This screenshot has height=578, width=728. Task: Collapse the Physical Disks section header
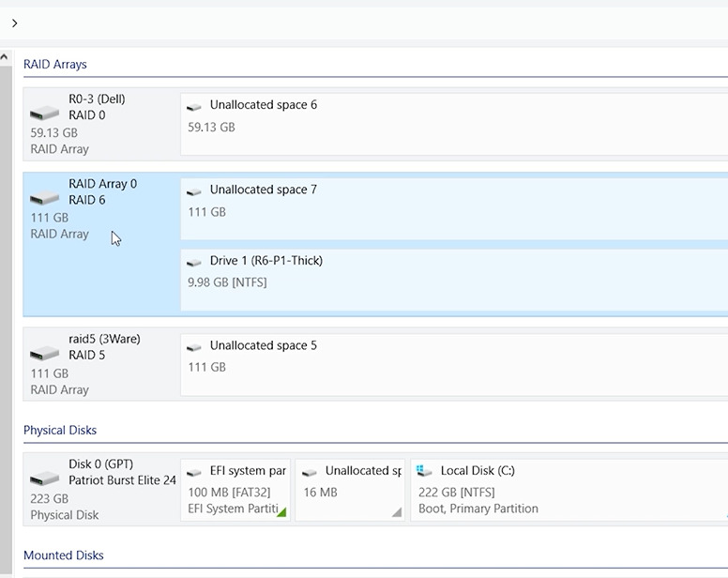coord(60,430)
